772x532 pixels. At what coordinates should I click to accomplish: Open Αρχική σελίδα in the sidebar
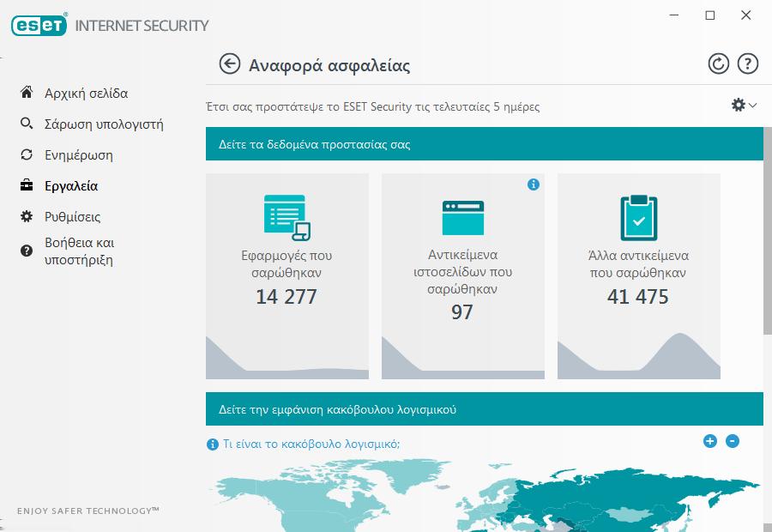click(86, 93)
